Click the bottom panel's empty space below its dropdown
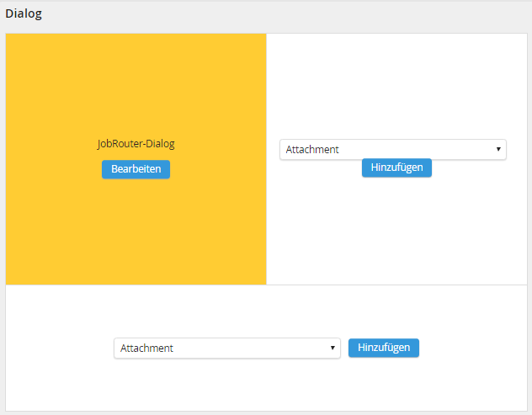 coord(266,386)
